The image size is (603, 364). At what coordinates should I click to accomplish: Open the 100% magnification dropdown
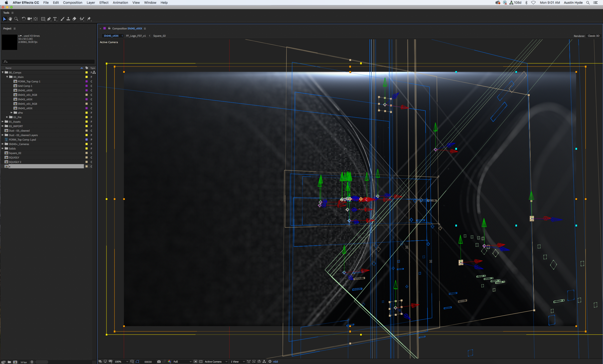[121, 362]
